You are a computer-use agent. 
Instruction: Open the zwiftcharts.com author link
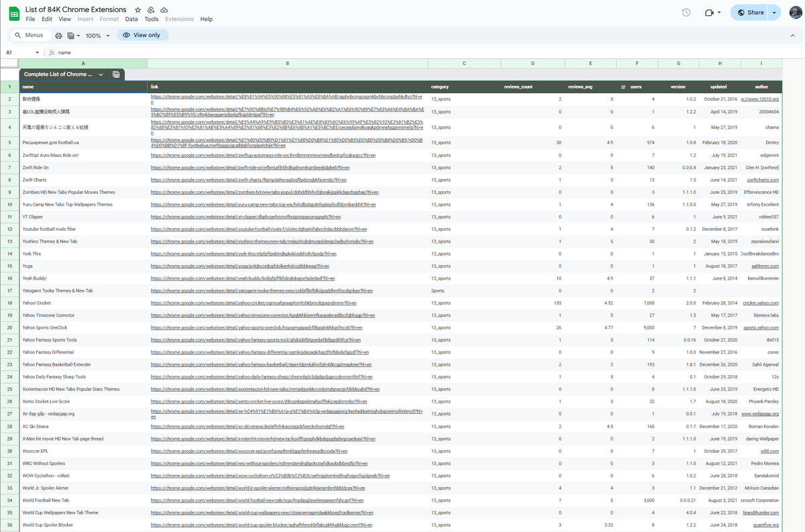coord(763,180)
